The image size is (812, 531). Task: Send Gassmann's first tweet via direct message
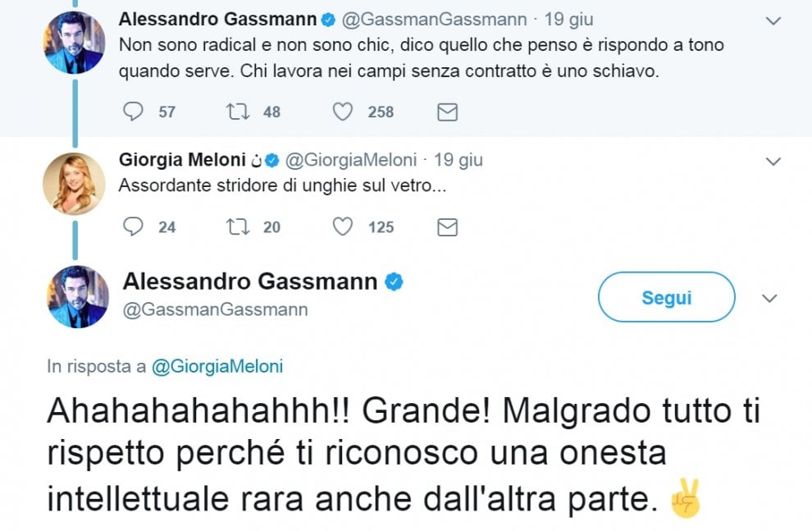click(x=448, y=112)
